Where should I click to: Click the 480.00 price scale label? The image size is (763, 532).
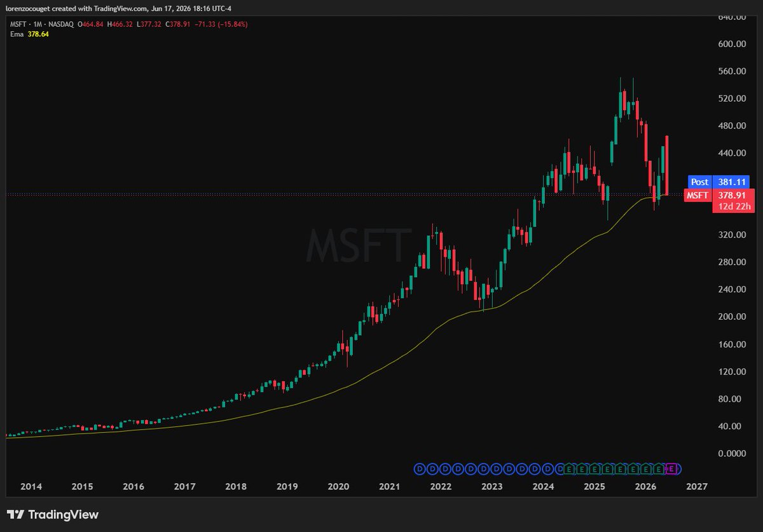731,126
